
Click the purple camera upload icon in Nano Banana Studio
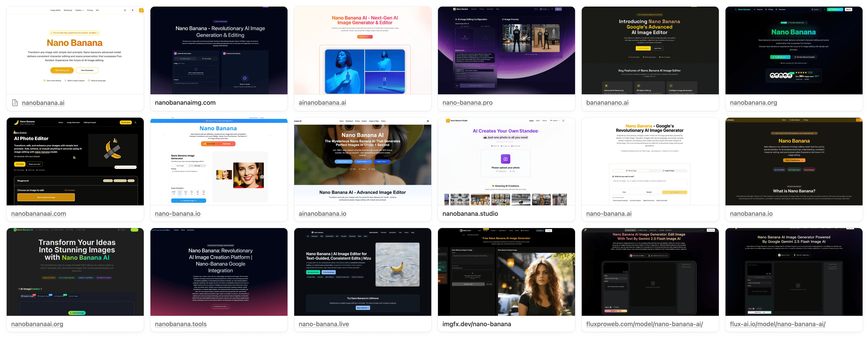tap(505, 159)
